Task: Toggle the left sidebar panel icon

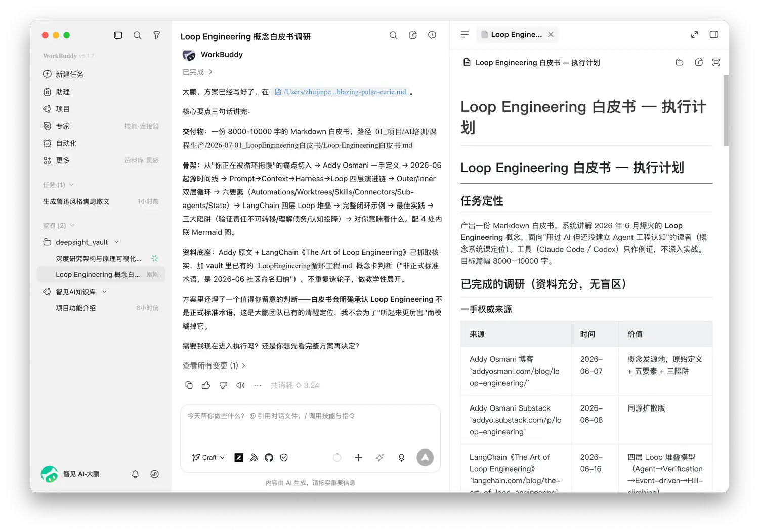Action: tap(118, 35)
